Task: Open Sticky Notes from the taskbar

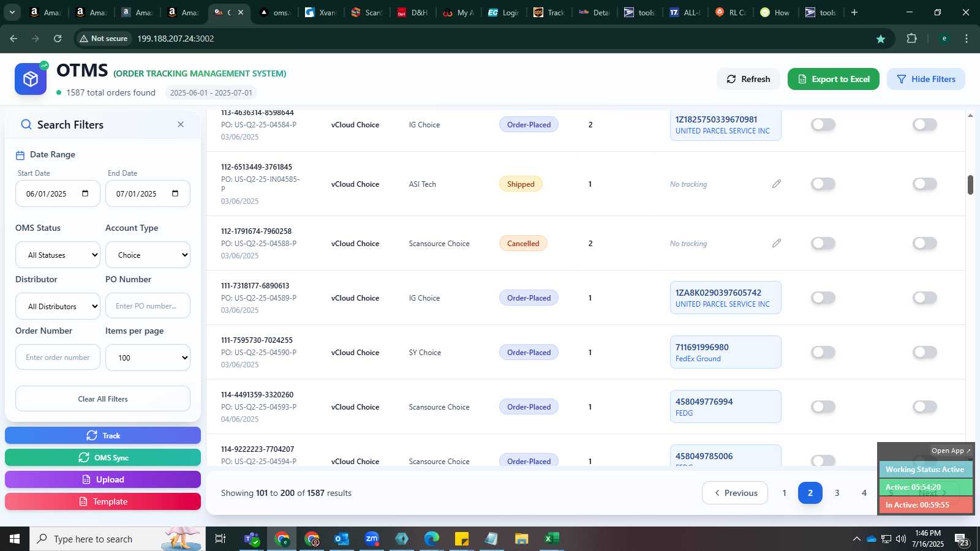Action: pos(462,539)
